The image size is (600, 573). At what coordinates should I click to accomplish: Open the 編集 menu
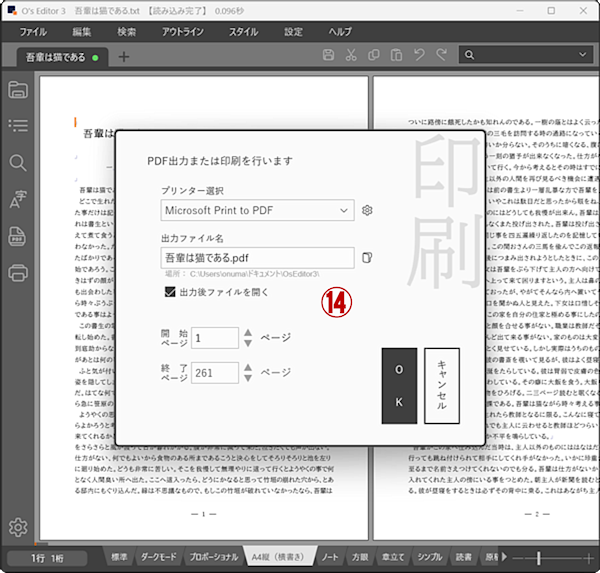(x=82, y=32)
